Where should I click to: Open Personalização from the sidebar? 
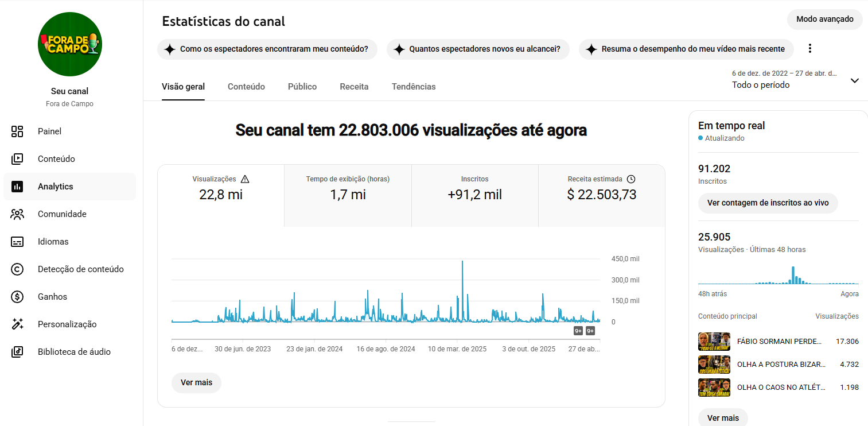coord(70,324)
